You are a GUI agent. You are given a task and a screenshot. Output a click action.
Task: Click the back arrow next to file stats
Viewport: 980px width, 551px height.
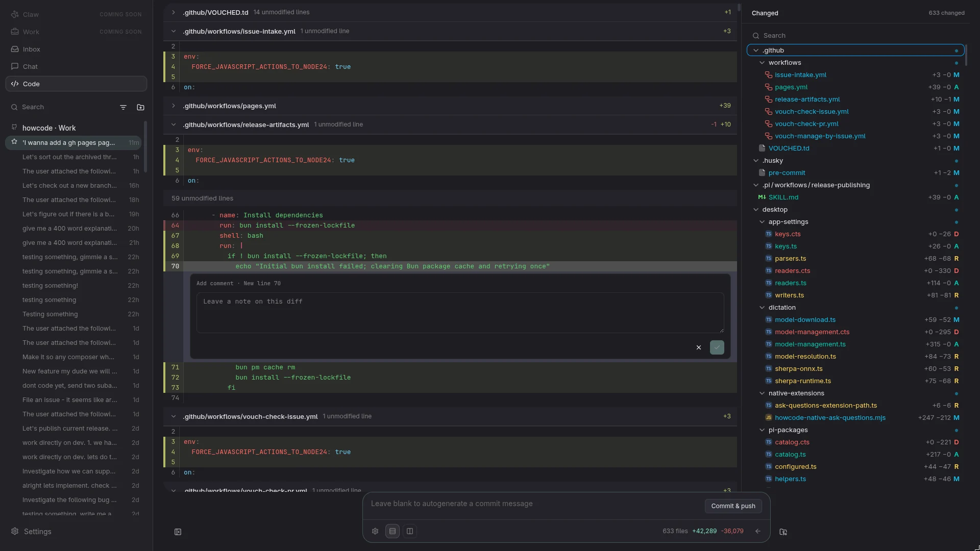(x=758, y=531)
